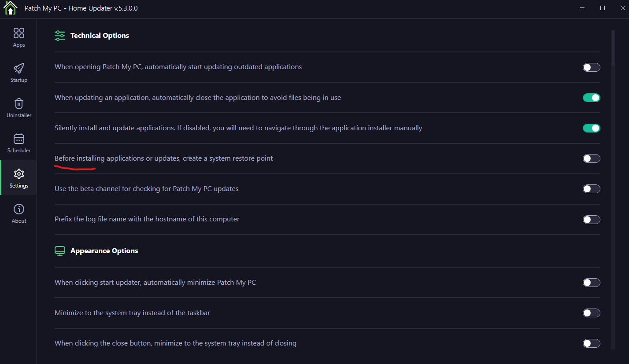Turn off silent install and update
Screen dimensions: 629x364
click(591, 128)
